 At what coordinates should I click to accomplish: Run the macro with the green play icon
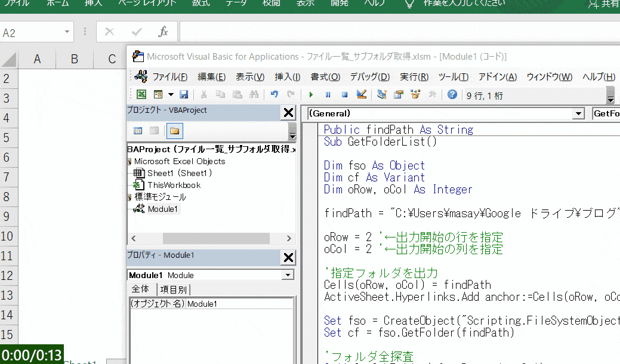point(311,94)
